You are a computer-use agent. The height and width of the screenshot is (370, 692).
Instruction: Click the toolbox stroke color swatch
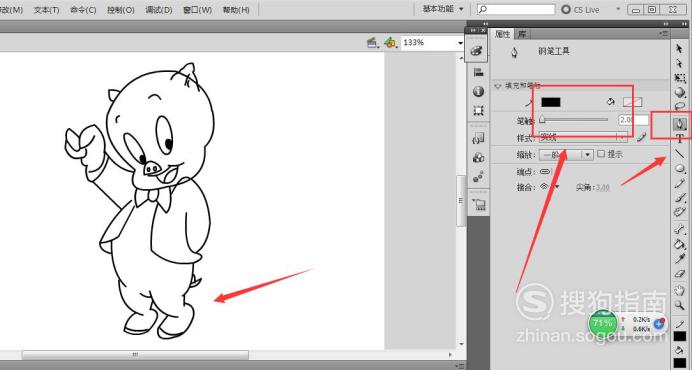point(680,337)
